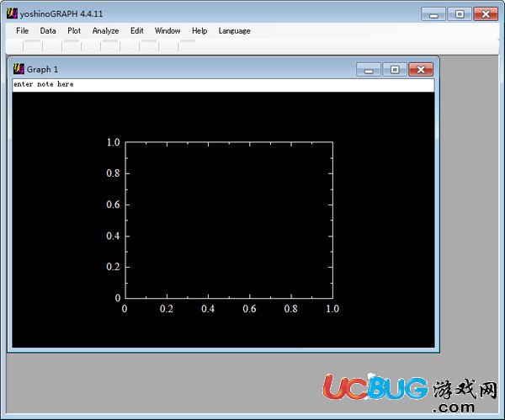Open the File menu
The width and height of the screenshot is (505, 420).
22,31
